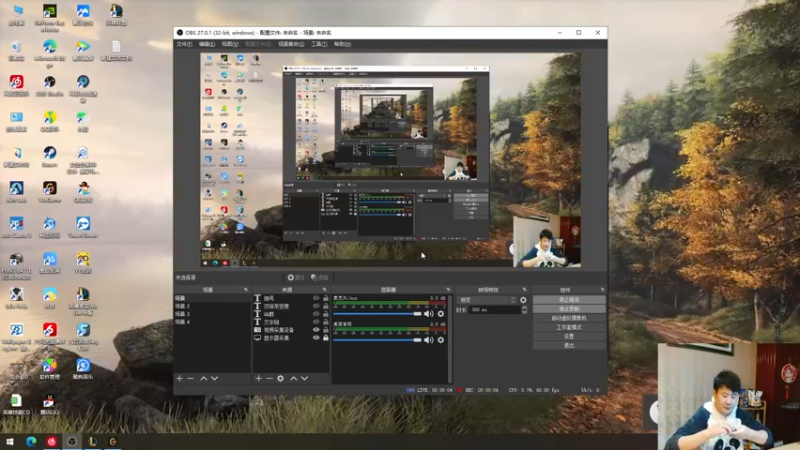
Task: Enable 工作室模式 studio mode
Action: (569, 328)
